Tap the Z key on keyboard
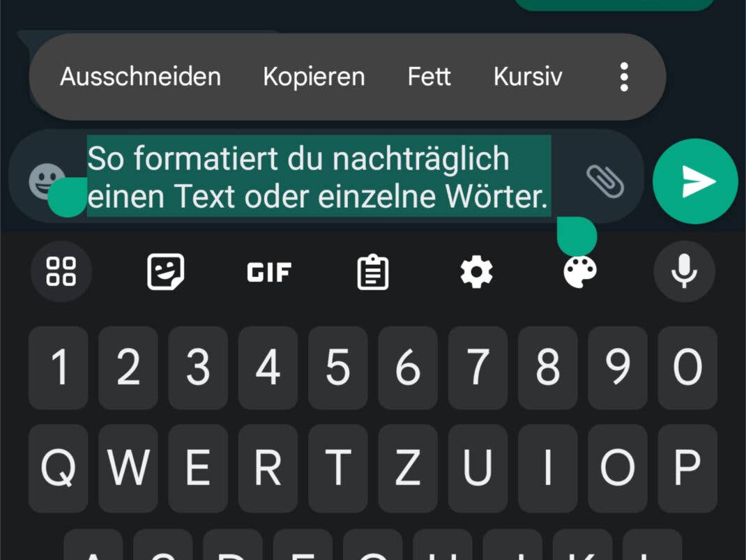This screenshot has width=746, height=560. pyautogui.click(x=408, y=469)
